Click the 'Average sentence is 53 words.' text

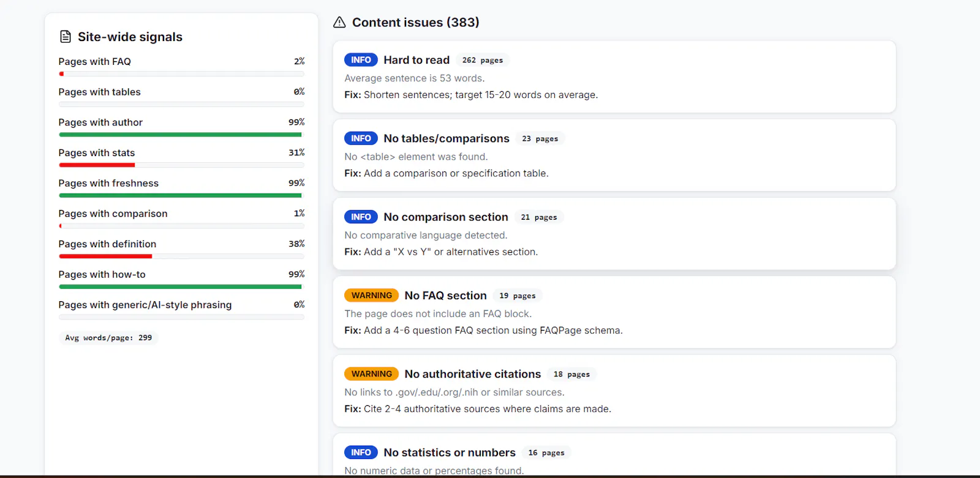point(415,78)
